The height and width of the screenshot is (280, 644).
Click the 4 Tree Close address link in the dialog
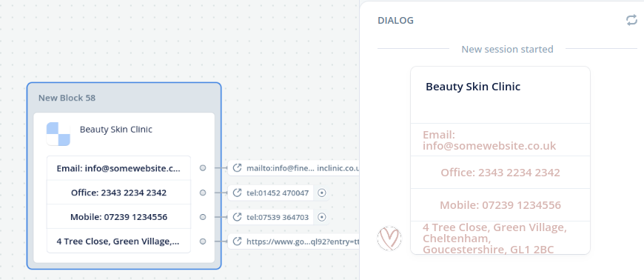[500, 238]
